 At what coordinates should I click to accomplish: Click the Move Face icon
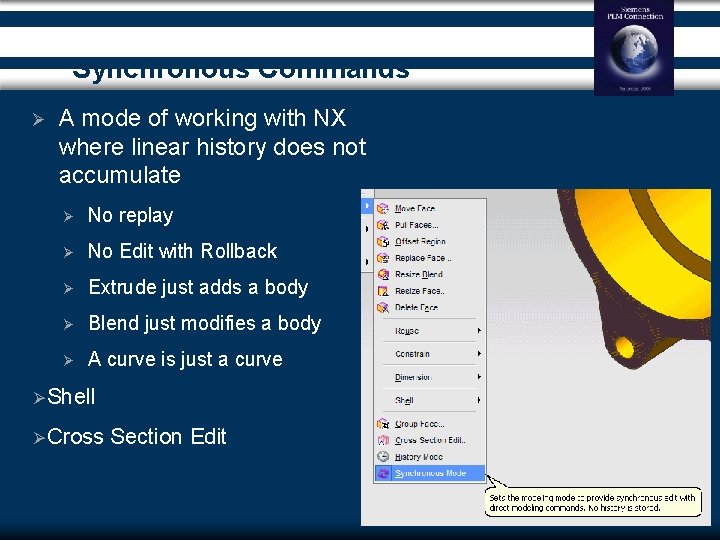tap(383, 208)
